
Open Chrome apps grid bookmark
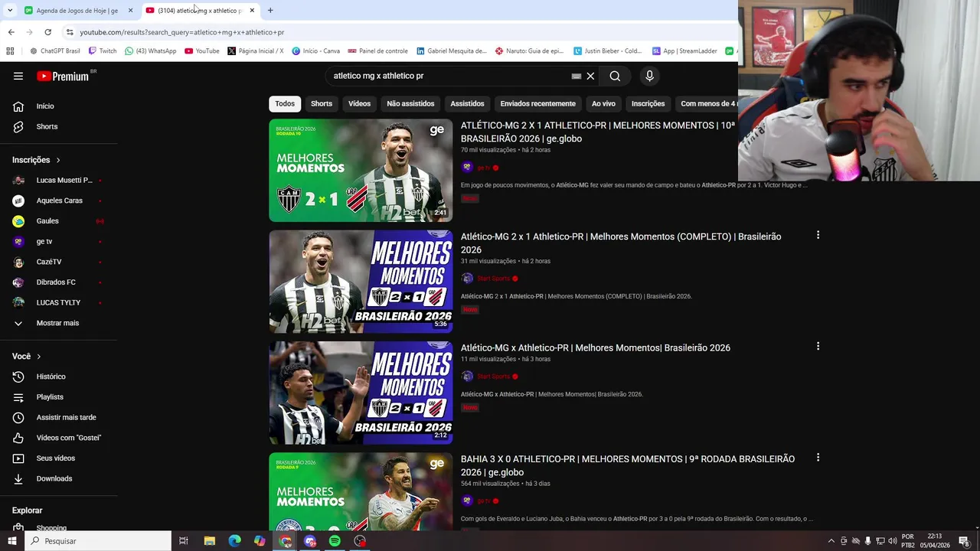[x=10, y=51]
